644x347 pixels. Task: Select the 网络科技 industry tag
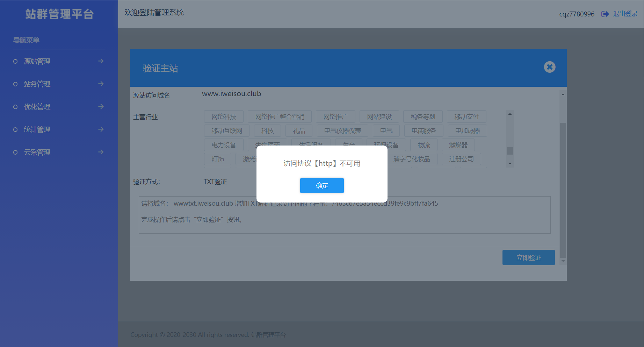[223, 116]
